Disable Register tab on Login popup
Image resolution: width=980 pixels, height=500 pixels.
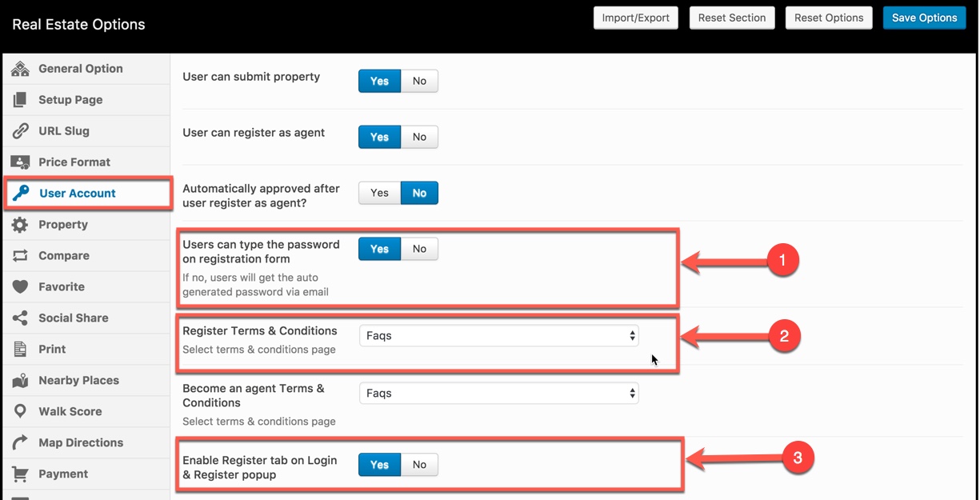tap(419, 465)
